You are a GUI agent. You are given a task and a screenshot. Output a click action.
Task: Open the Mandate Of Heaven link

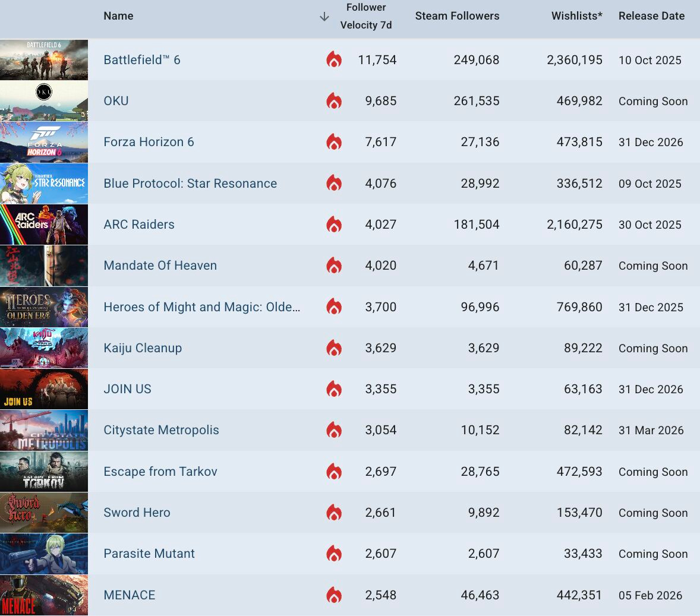pos(160,266)
